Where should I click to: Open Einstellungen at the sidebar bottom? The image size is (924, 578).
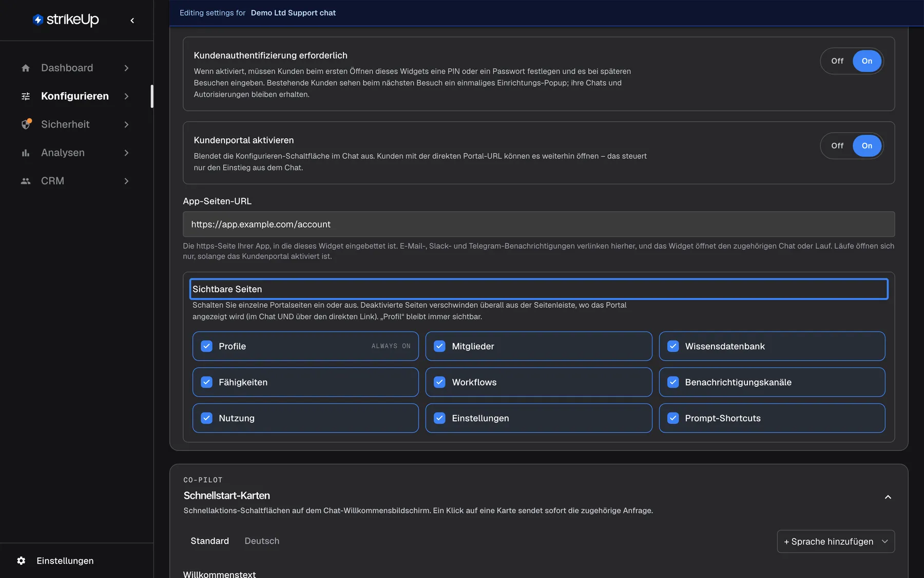65,561
